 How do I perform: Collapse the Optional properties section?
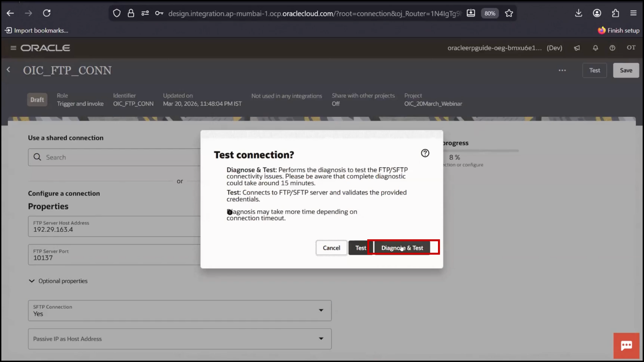(58, 281)
